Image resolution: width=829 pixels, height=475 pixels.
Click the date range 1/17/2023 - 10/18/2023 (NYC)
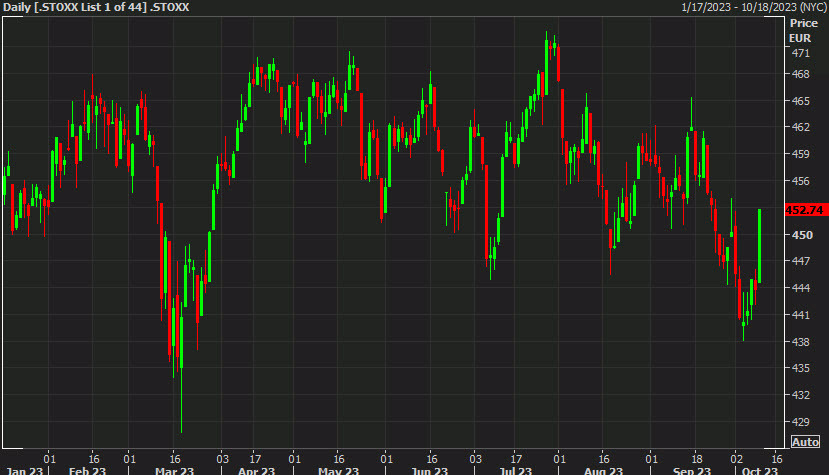pos(754,7)
